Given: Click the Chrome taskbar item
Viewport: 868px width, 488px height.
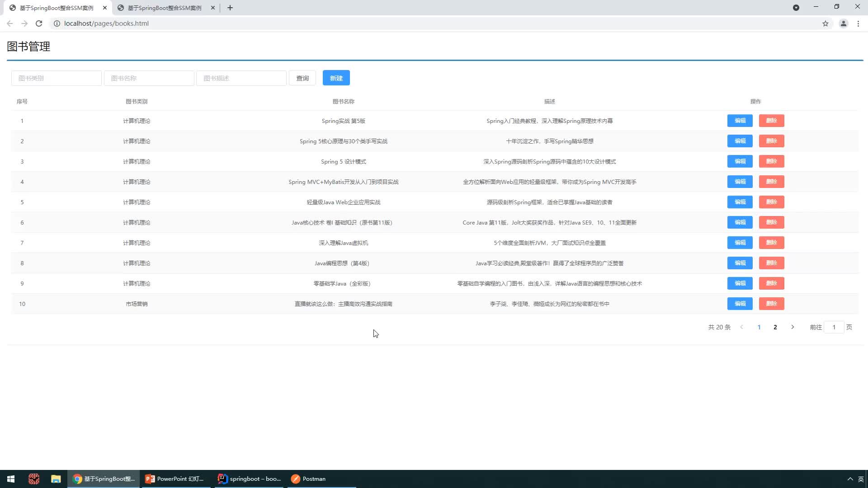Looking at the screenshot, I should click(x=104, y=479).
